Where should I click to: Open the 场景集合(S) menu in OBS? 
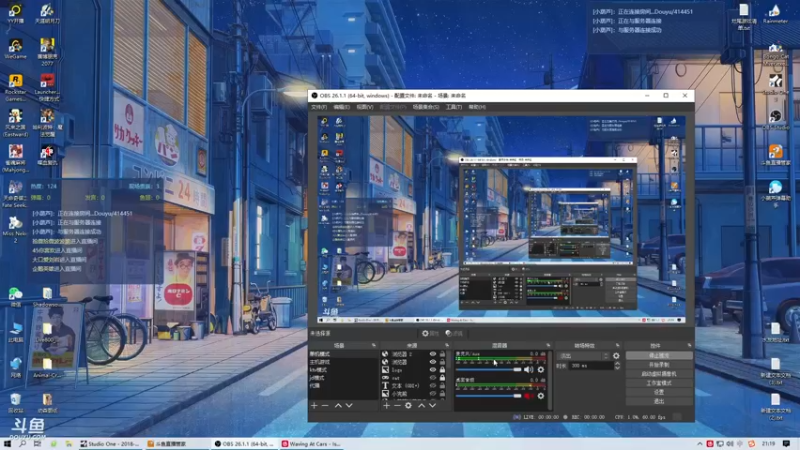426,107
